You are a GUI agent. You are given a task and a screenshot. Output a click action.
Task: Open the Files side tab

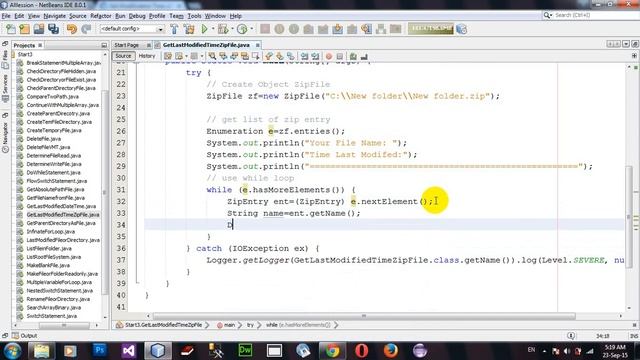click(x=5, y=59)
